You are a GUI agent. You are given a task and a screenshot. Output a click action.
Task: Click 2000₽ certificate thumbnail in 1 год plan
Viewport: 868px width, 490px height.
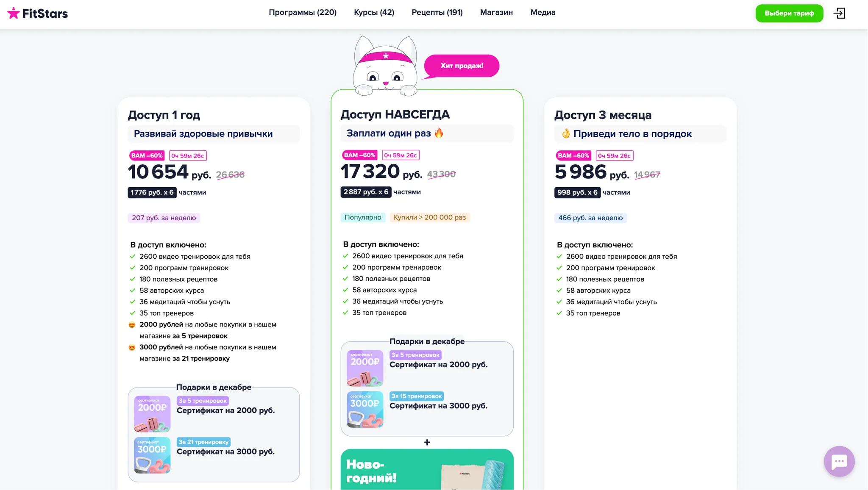point(152,414)
